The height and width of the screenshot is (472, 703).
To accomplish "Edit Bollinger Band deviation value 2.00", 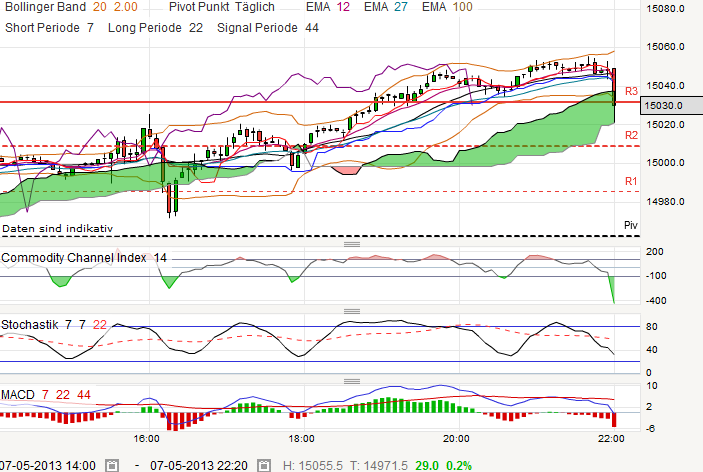I will (x=125, y=7).
